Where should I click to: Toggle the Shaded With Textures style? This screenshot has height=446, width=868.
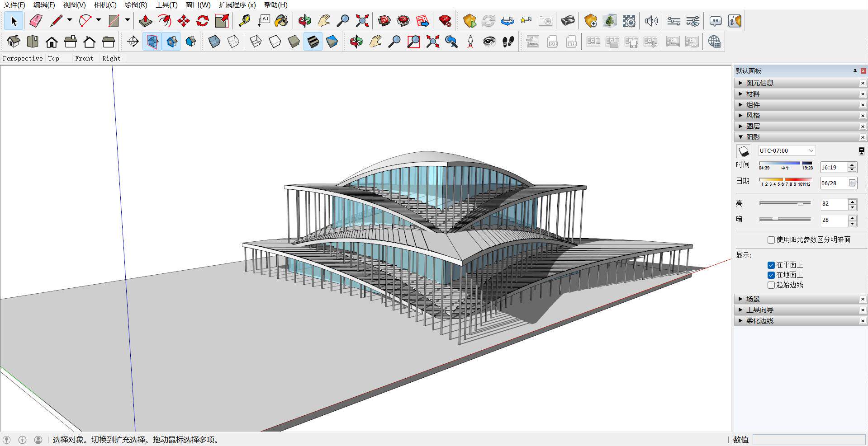[x=313, y=42]
